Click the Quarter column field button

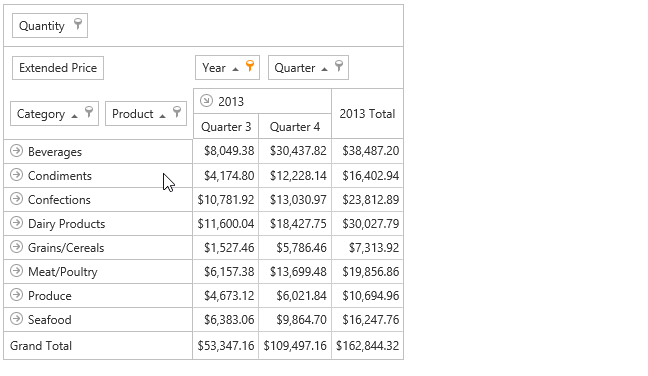point(308,67)
